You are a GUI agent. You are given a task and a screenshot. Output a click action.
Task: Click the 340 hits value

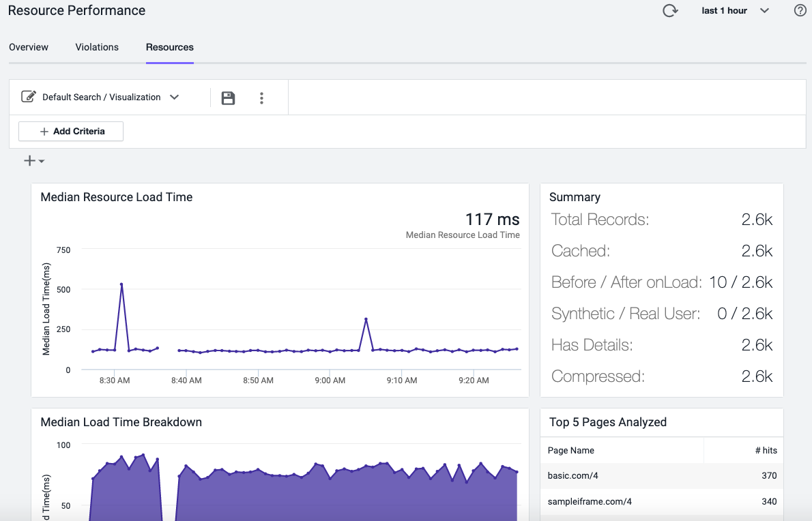(x=769, y=501)
